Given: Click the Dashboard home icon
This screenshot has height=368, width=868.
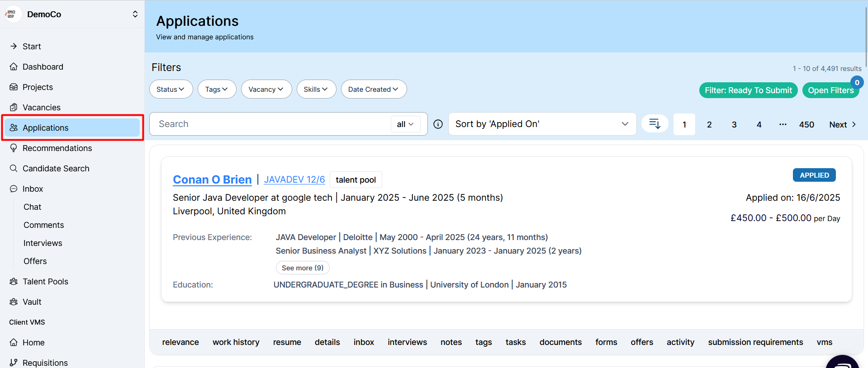Looking at the screenshot, I should click(14, 66).
